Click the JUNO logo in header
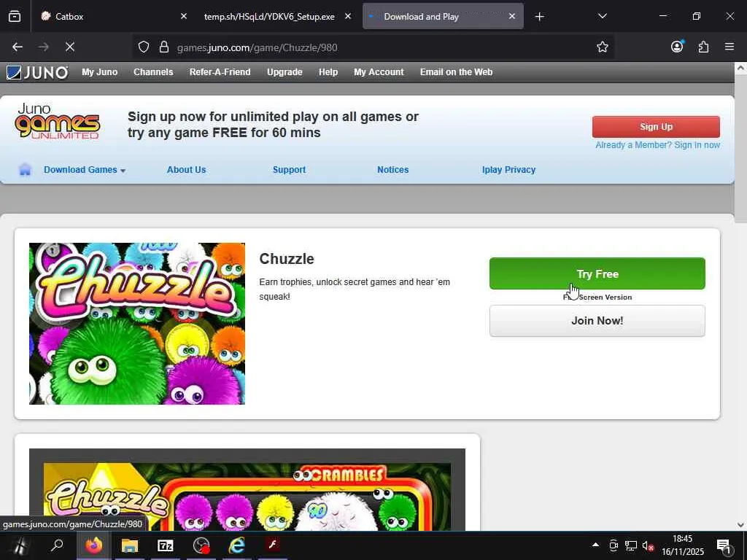This screenshot has height=560, width=747. click(x=37, y=72)
